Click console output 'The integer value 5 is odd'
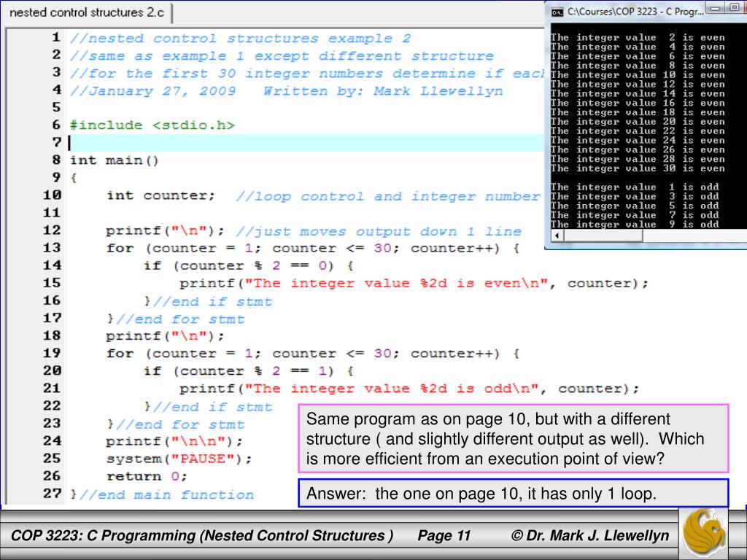Image resolution: width=747 pixels, height=560 pixels. [635, 206]
